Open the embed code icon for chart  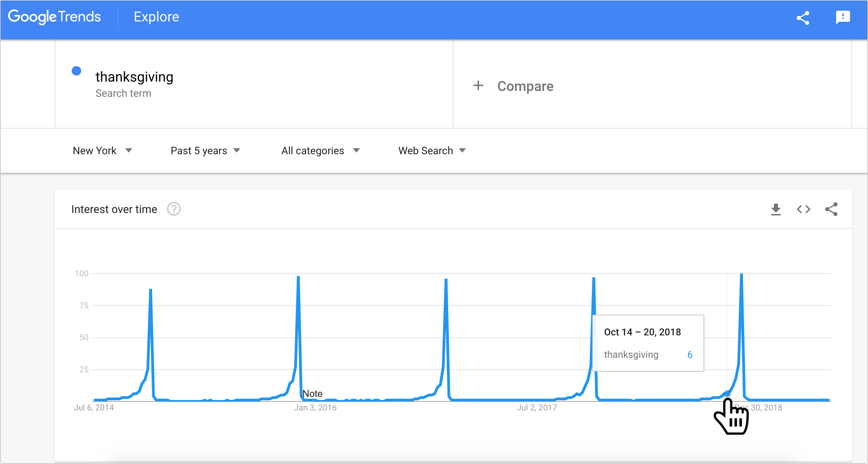point(803,209)
